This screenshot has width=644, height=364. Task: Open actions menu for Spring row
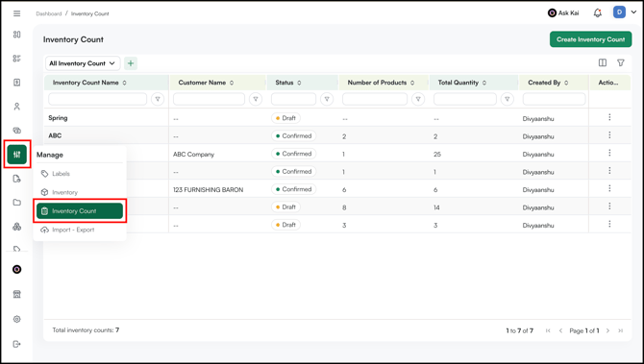(609, 117)
